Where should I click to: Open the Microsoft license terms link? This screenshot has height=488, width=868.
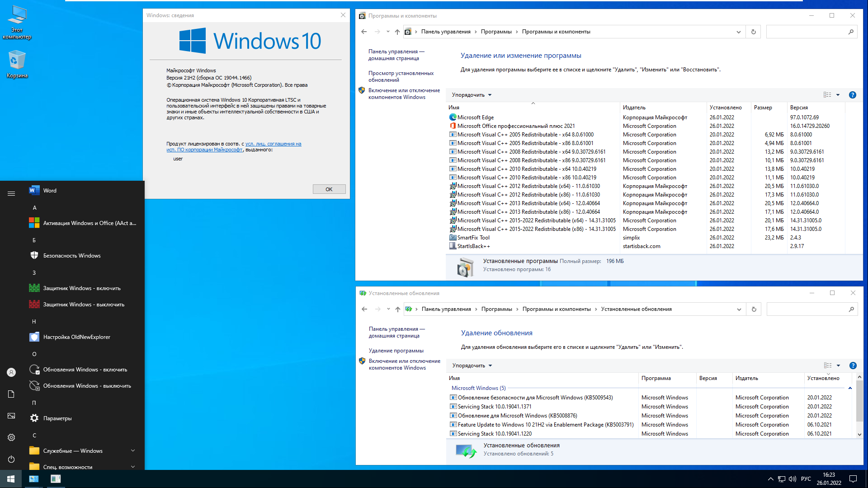pos(273,144)
